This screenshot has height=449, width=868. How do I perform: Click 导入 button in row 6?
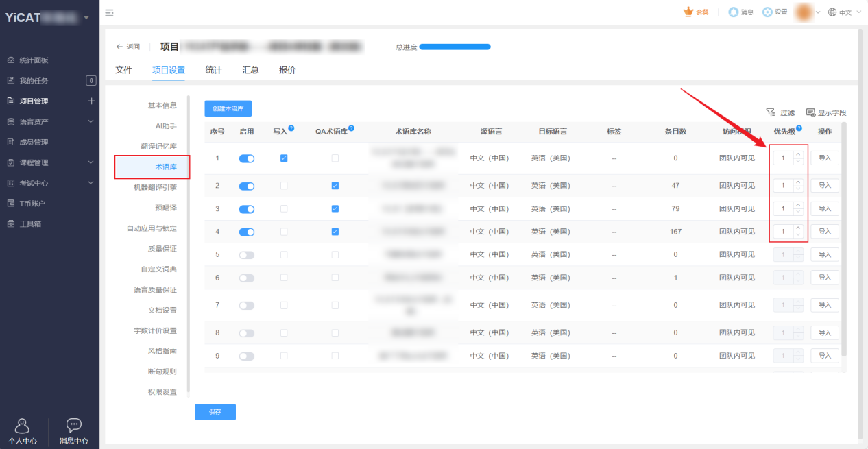pos(825,278)
